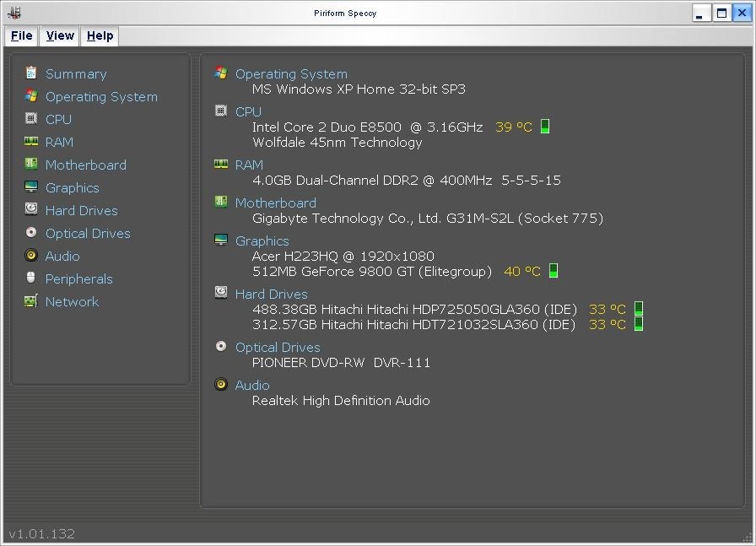Show the RAM section from sidebar

(59, 142)
